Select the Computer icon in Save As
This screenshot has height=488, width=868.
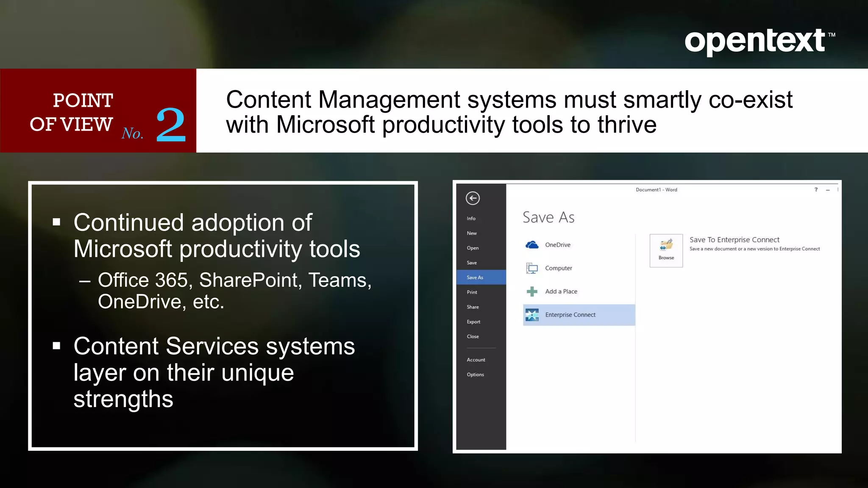point(532,268)
